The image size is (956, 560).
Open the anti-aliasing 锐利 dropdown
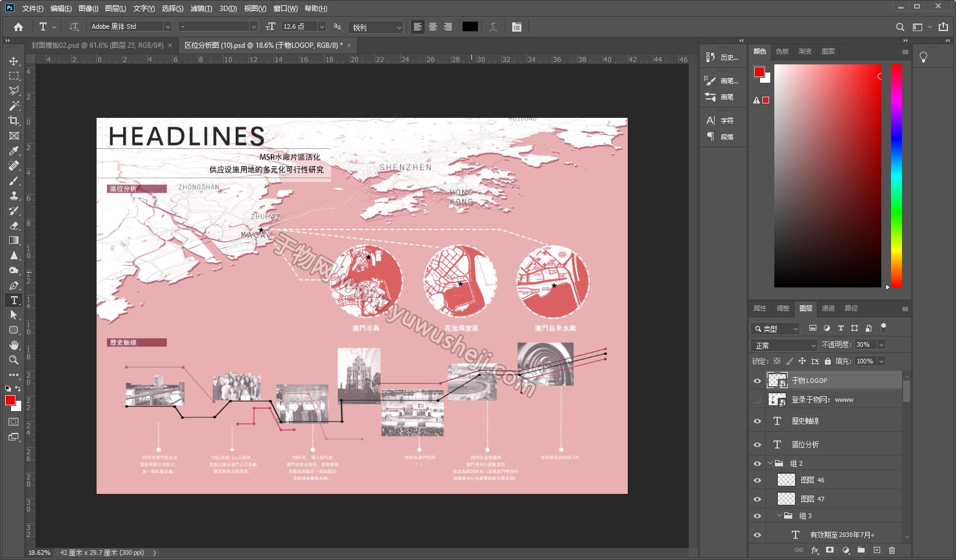[377, 27]
